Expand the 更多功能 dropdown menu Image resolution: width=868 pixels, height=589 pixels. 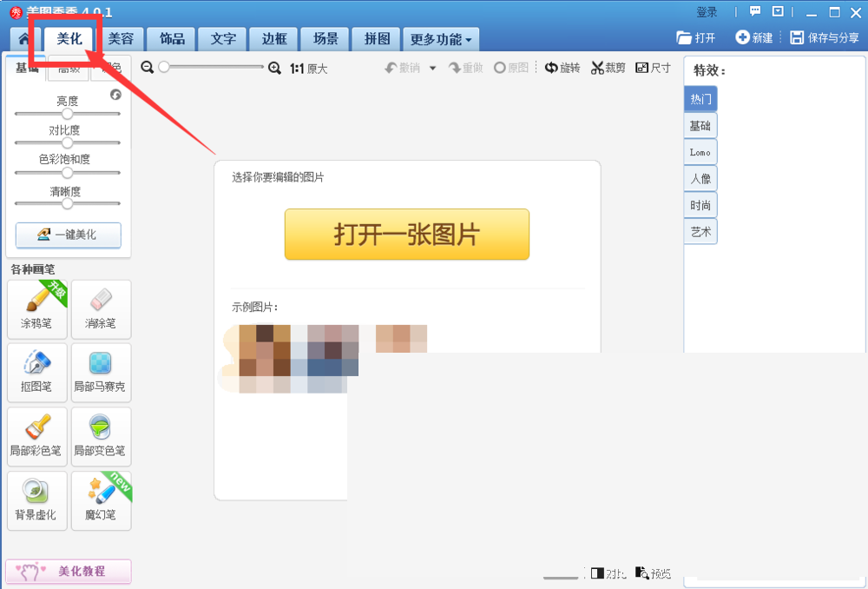pos(441,39)
